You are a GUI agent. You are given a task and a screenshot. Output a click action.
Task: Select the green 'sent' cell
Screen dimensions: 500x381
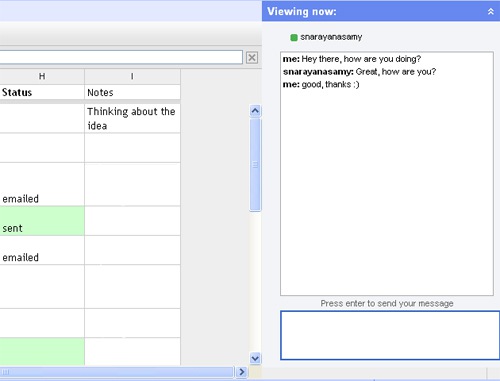[x=42, y=221]
